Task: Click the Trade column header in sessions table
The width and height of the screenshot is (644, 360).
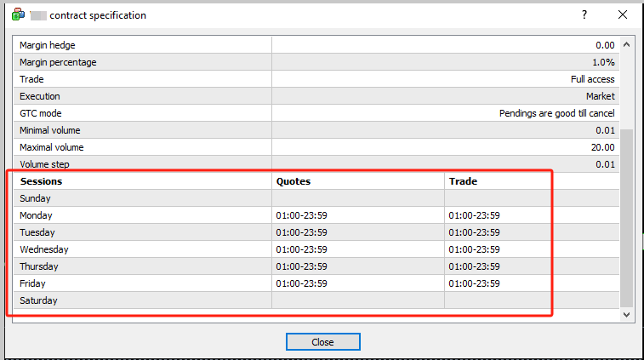Action: (463, 181)
